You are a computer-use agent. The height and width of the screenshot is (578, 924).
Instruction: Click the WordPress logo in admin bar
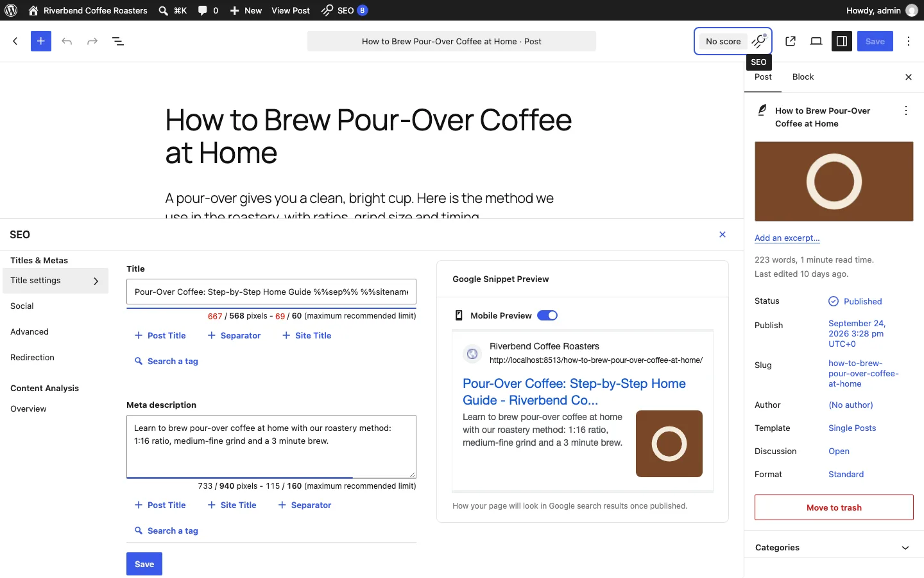11,10
